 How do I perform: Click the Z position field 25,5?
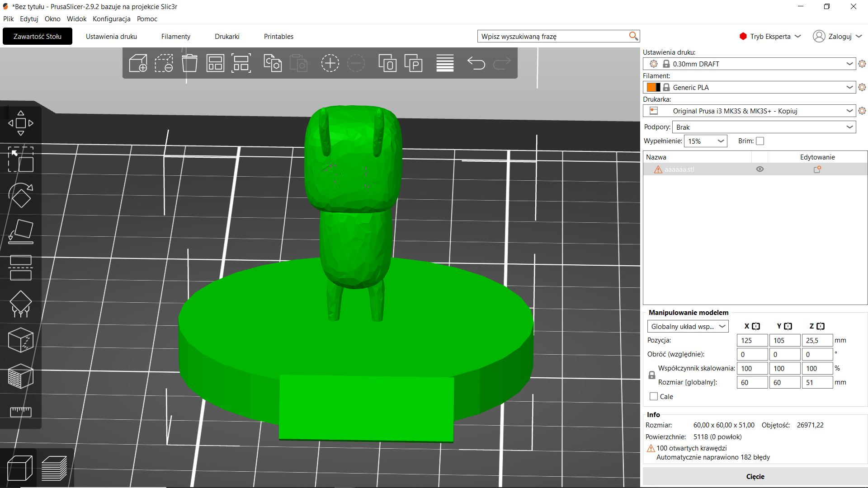(817, 340)
